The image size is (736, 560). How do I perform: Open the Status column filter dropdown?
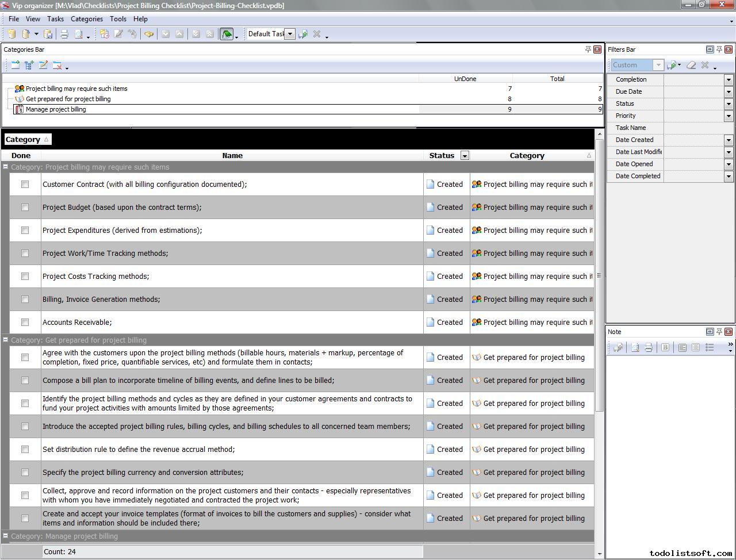click(465, 156)
